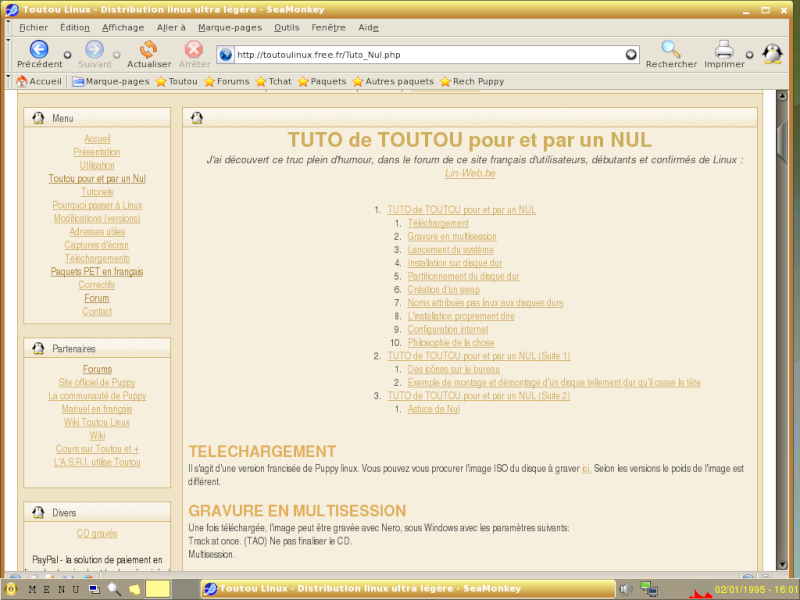The image size is (800, 600).
Task: Open the Toutou starred bookmark
Action: coord(177,81)
